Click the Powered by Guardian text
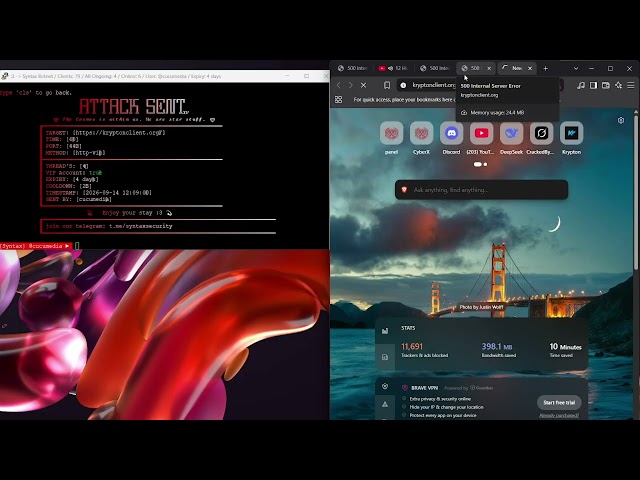Viewport: 640px width, 480px height. point(468,388)
